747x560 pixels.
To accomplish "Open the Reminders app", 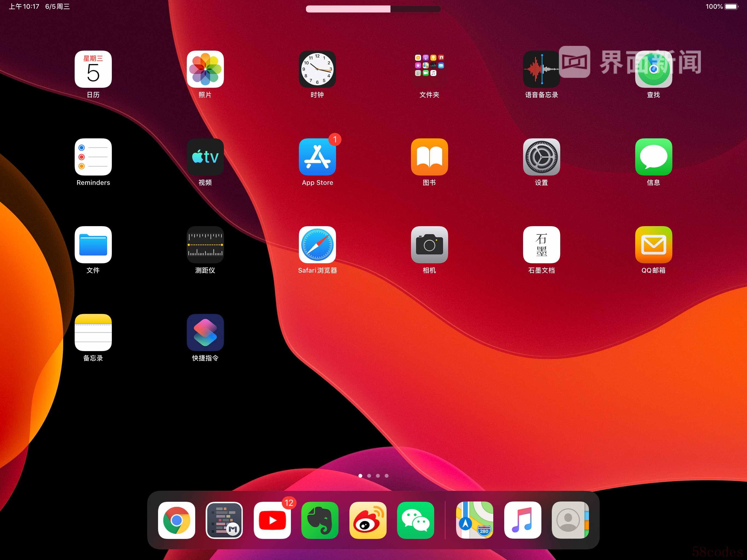I will pos(93,157).
